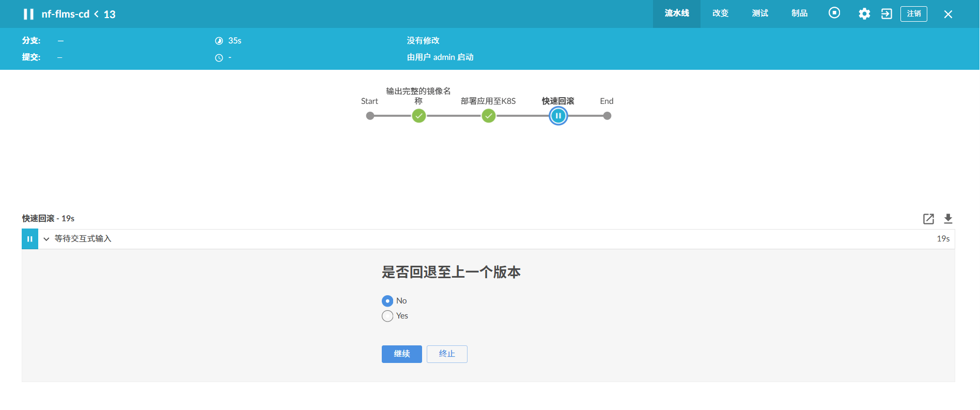Go back via chevron beside nf-flms-cd
The height and width of the screenshot is (410, 980).
tap(97, 14)
